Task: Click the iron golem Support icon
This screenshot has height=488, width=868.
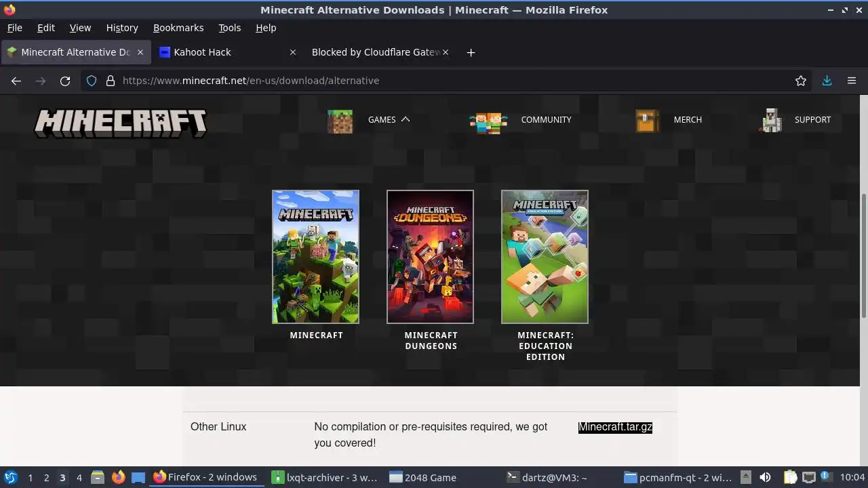Action: 771,120
